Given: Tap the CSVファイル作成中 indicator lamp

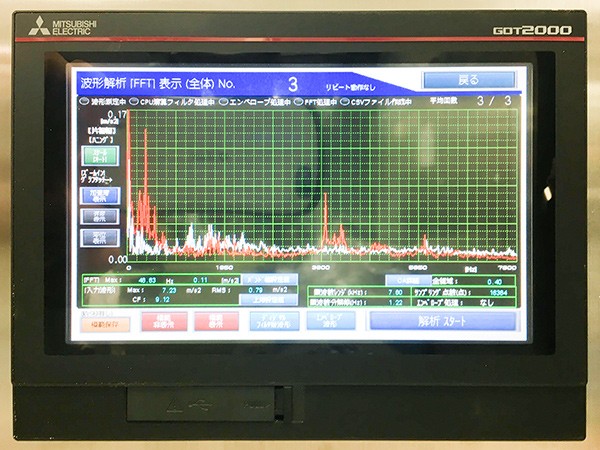Looking at the screenshot, I should click(346, 101).
